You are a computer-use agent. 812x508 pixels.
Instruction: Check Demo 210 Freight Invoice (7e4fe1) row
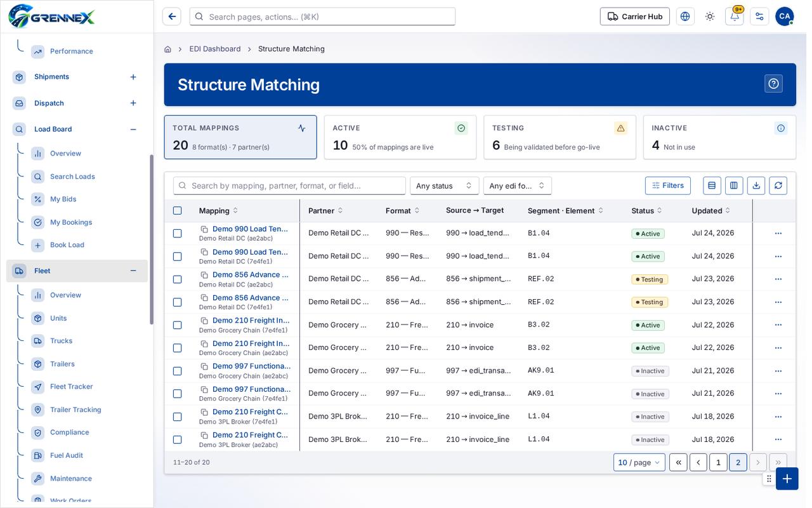click(x=177, y=325)
